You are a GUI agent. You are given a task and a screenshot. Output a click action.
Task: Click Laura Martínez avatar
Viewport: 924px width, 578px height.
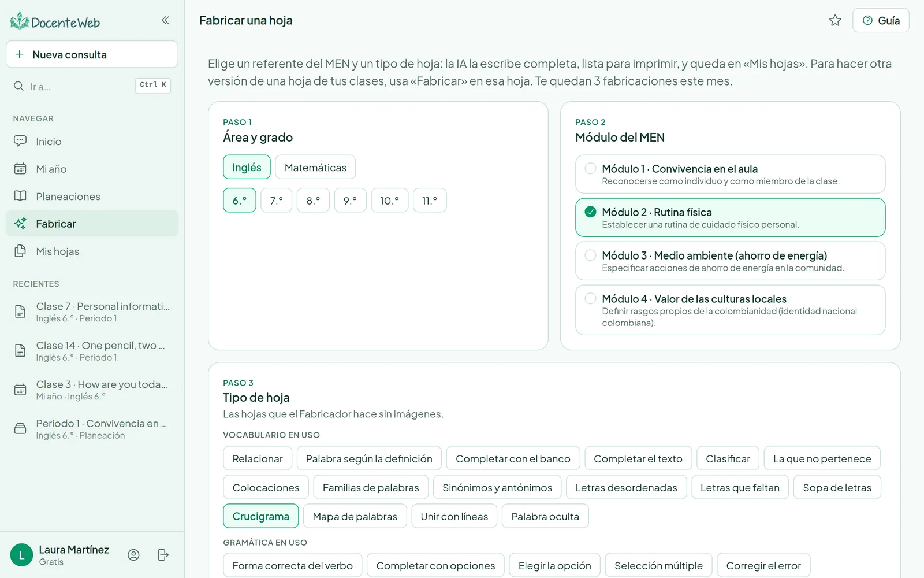21,555
